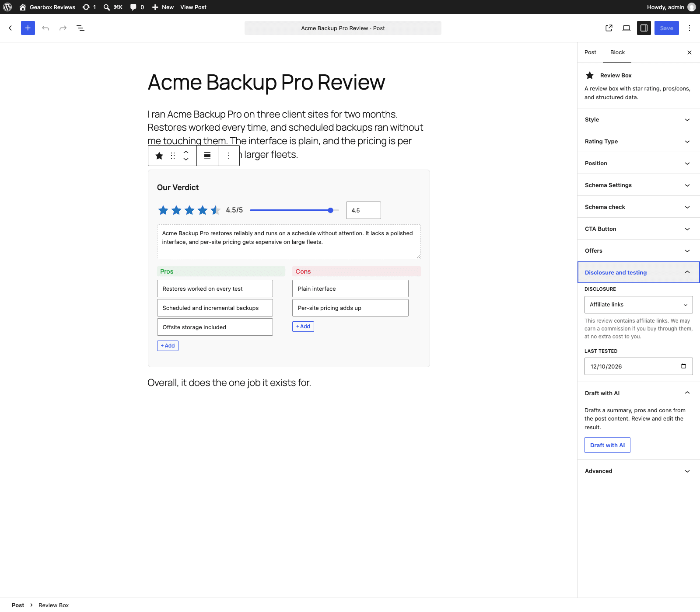Open the Affiliate links disclosure dropdown

pos(639,305)
